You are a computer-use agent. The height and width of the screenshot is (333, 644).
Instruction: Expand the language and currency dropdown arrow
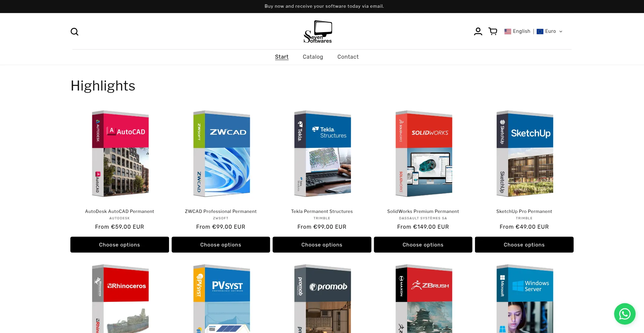point(561,32)
